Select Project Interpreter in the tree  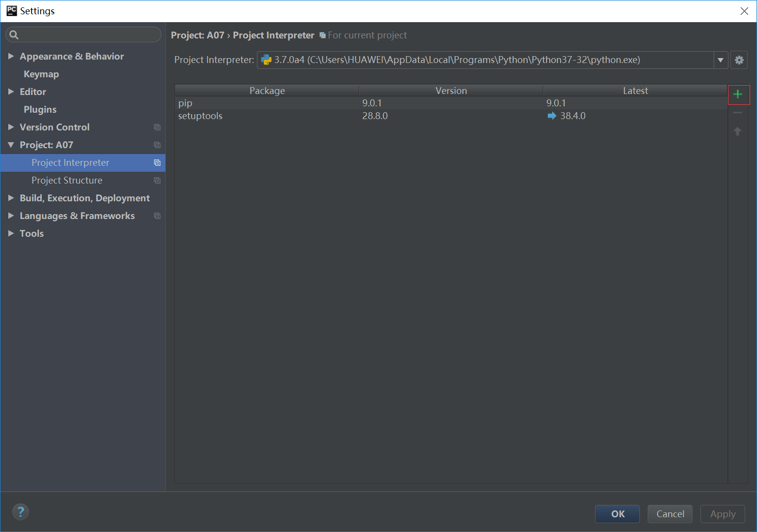coord(83,163)
